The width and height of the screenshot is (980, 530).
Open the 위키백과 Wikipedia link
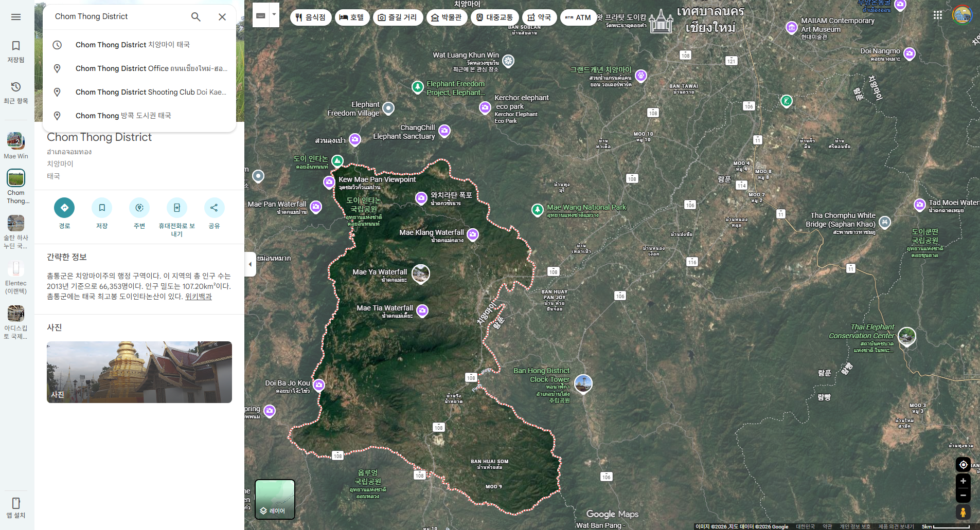click(x=199, y=297)
